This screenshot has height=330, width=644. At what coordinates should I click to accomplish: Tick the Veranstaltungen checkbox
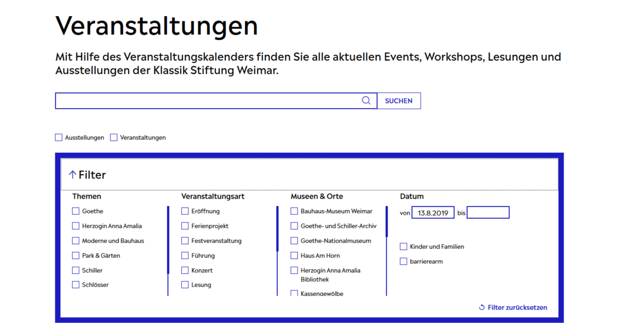(114, 137)
